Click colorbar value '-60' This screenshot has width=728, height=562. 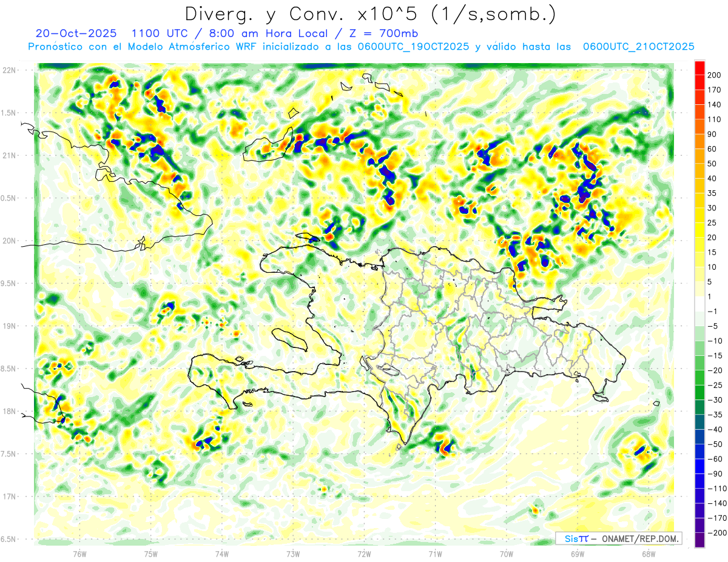(716, 459)
